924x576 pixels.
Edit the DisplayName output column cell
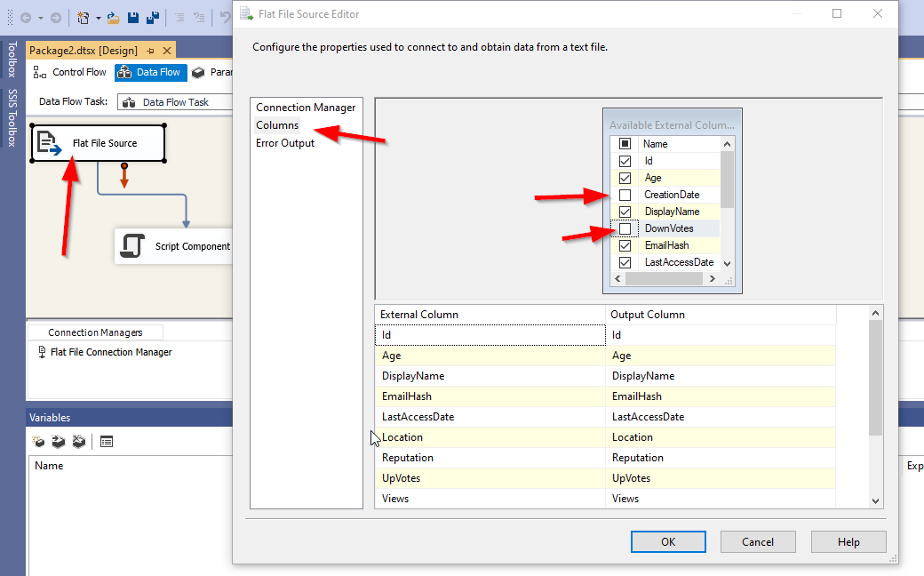721,375
